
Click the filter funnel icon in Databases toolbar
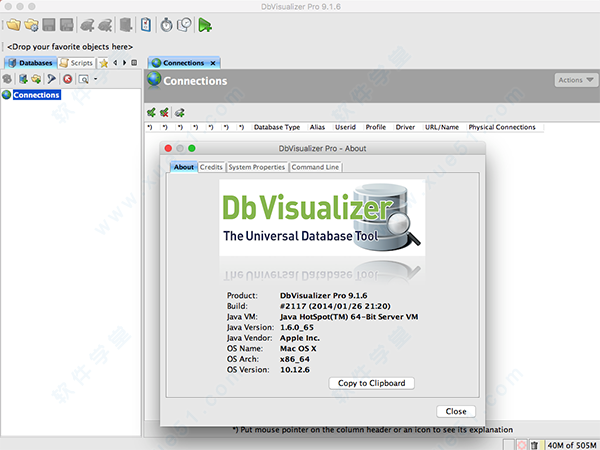pyautogui.click(x=51, y=79)
